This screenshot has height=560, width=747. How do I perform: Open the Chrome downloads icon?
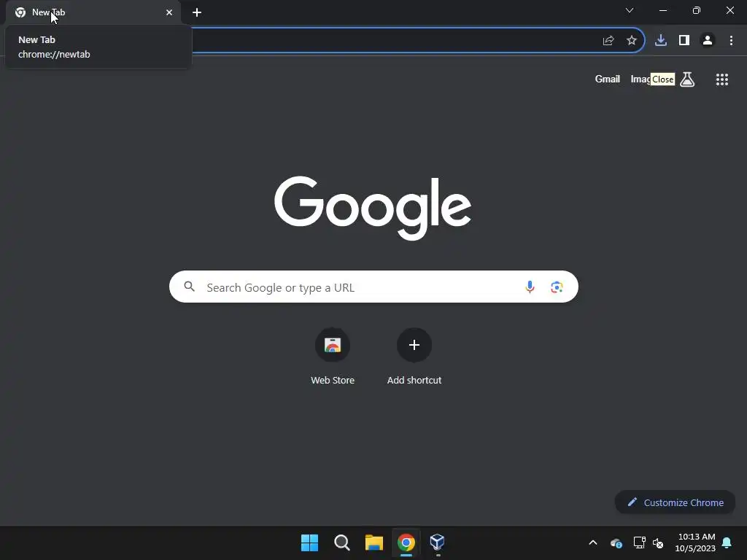click(x=661, y=41)
